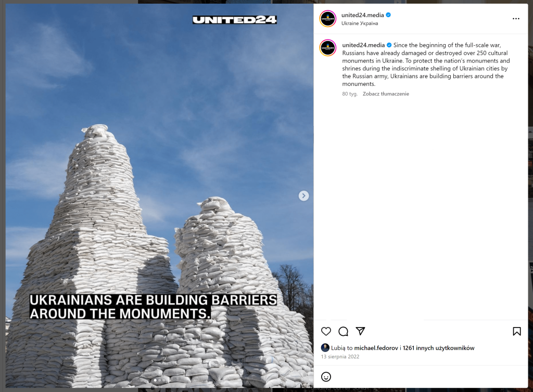
Task: Save the post with the bookmark icon
Action: click(x=517, y=331)
